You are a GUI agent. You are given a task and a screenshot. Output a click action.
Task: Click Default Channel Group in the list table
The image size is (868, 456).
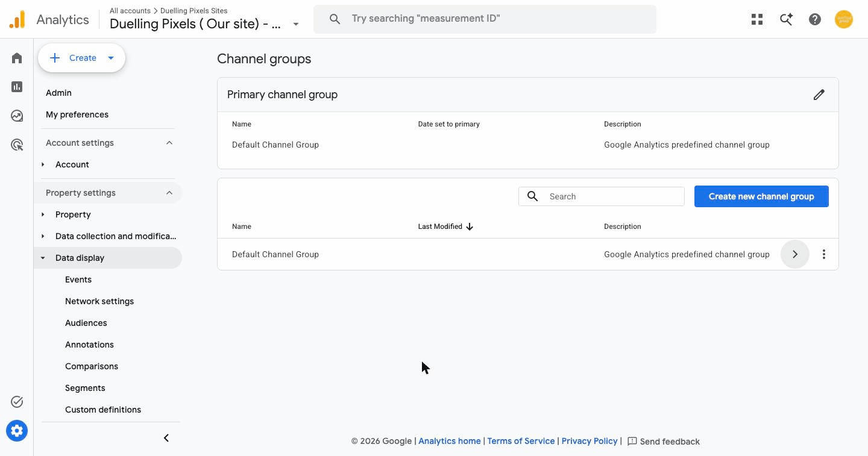tap(275, 254)
